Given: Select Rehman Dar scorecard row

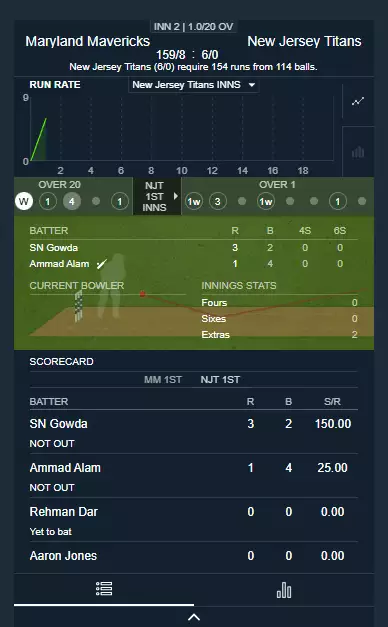Looking at the screenshot, I should 194,520.
